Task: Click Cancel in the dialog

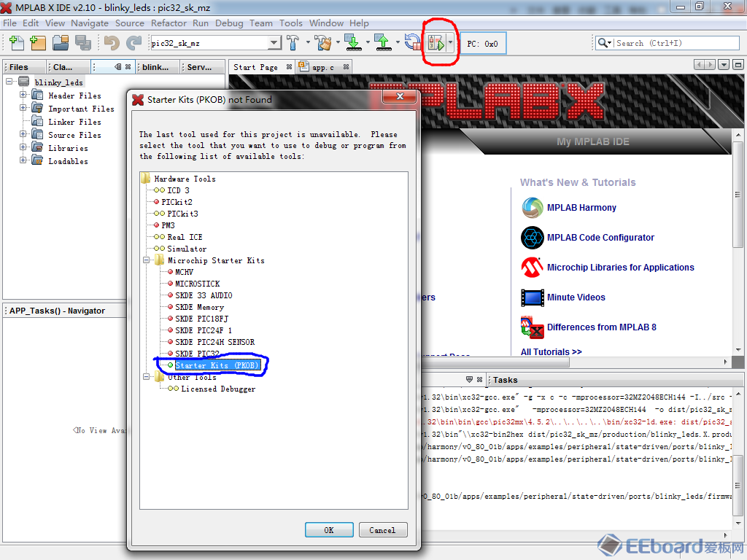Action: [x=382, y=530]
